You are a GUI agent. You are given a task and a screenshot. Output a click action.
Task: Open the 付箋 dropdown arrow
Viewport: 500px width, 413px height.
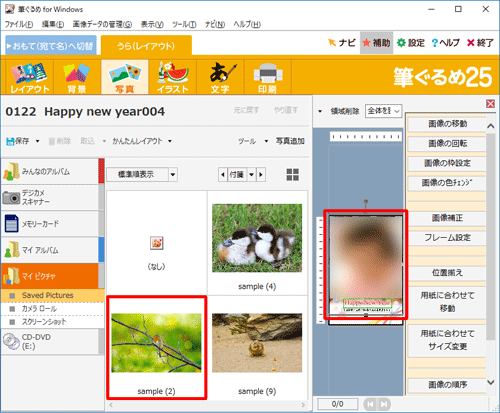tap(252, 175)
